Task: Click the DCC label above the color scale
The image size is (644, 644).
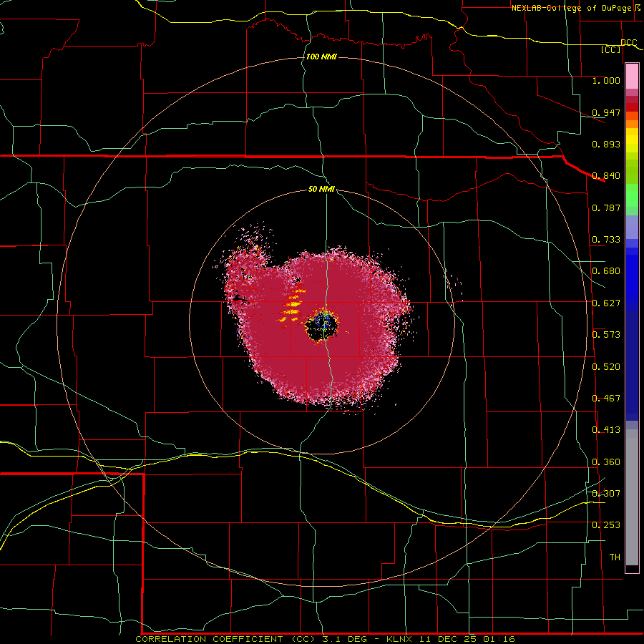Action: click(x=629, y=43)
